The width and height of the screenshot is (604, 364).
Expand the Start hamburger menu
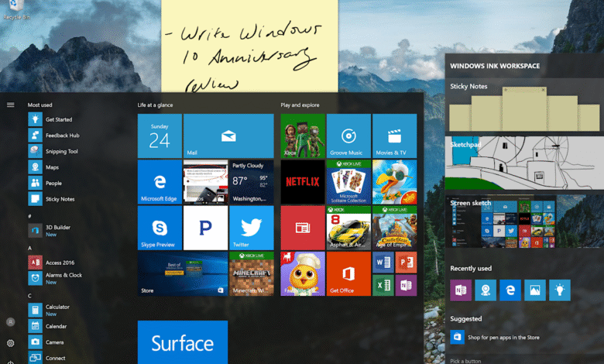(x=10, y=105)
